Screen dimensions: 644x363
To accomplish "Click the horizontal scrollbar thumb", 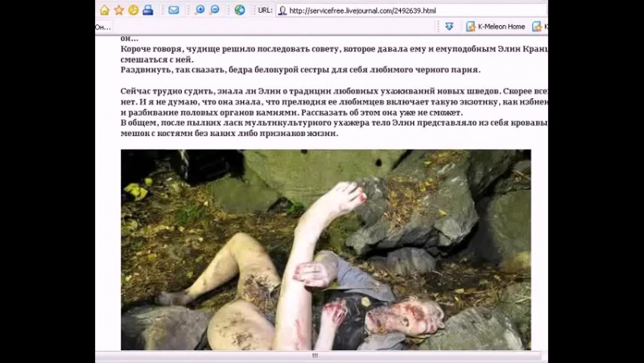I will click(315, 355).
